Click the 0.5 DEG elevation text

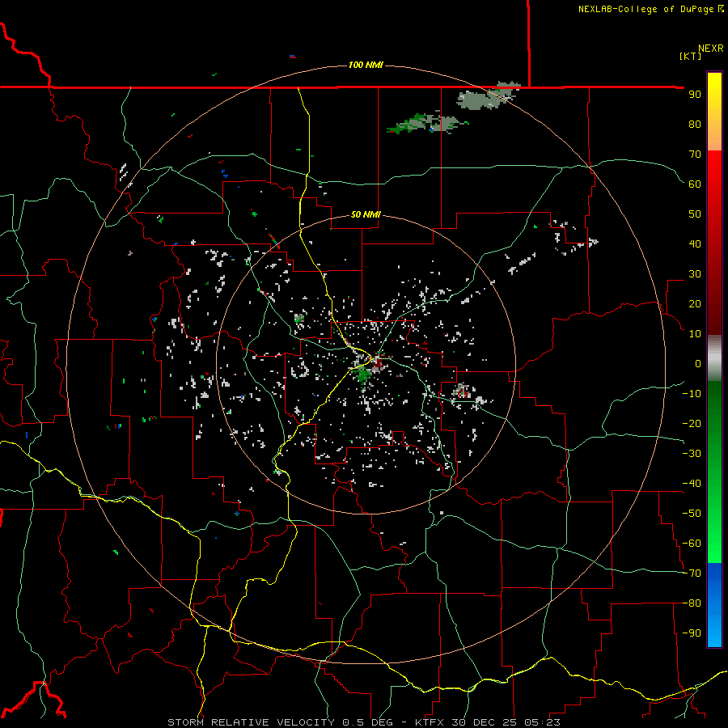coord(368,722)
